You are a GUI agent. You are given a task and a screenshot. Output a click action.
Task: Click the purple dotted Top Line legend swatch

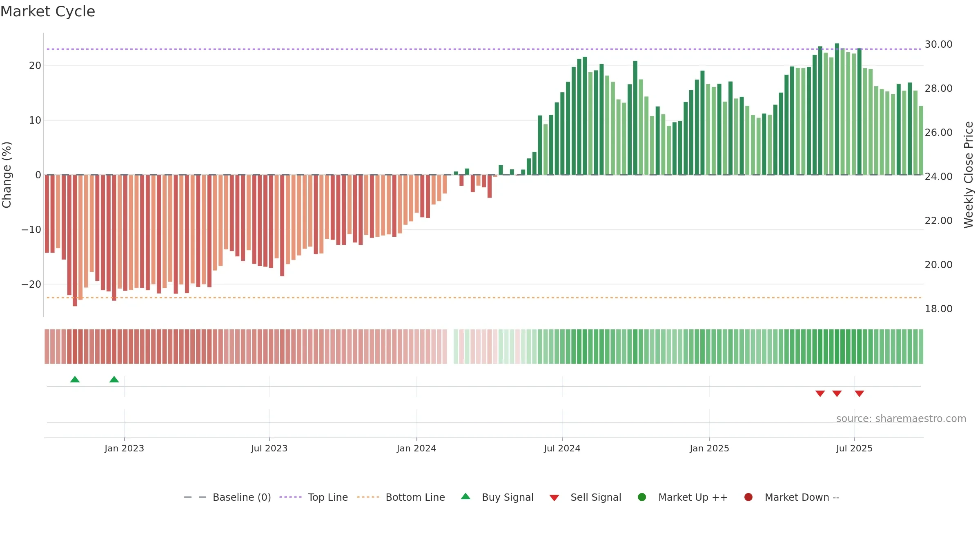[x=290, y=497]
